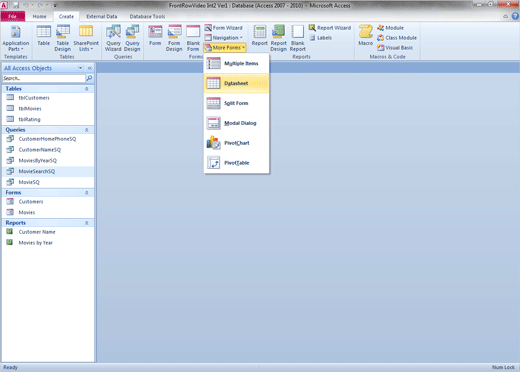Select CustomerNameSQ query
Screen dimensions: 520x372
tap(48, 150)
